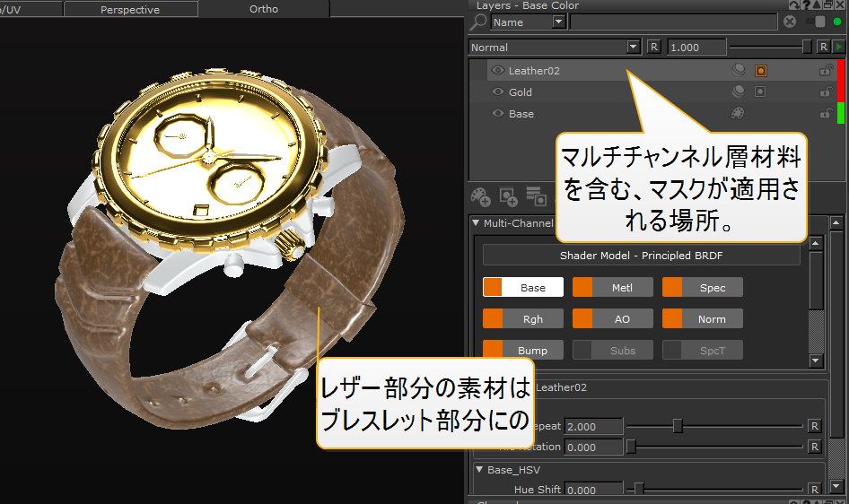
Task: Clear the layer search with the X icon
Action: point(790,22)
